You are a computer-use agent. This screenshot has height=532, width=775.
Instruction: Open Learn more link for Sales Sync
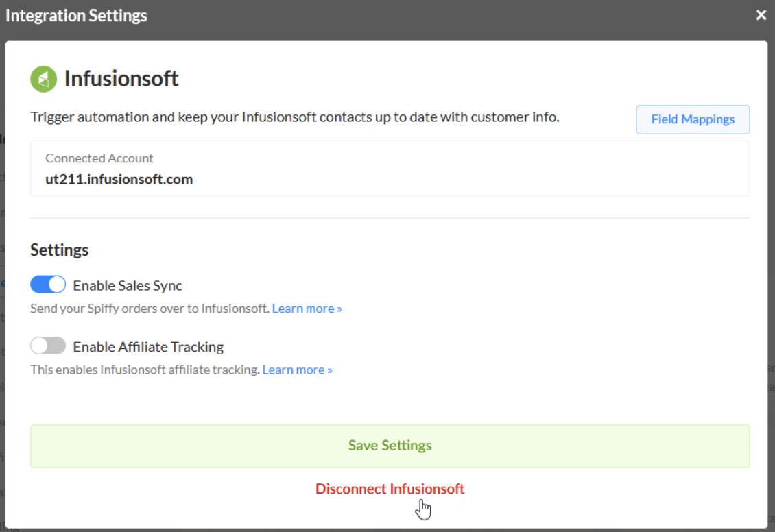[307, 309]
